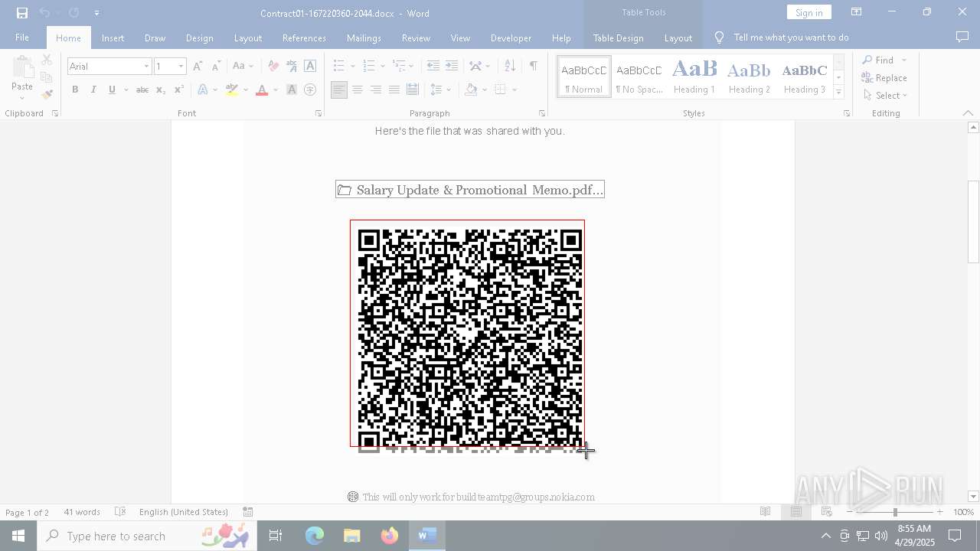This screenshot has width=980, height=551.
Task: Pick the red font color button
Action: (262, 90)
